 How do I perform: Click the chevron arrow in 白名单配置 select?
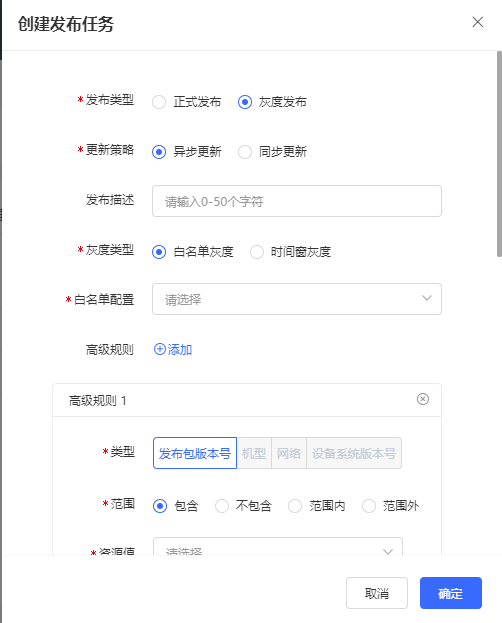(426, 298)
